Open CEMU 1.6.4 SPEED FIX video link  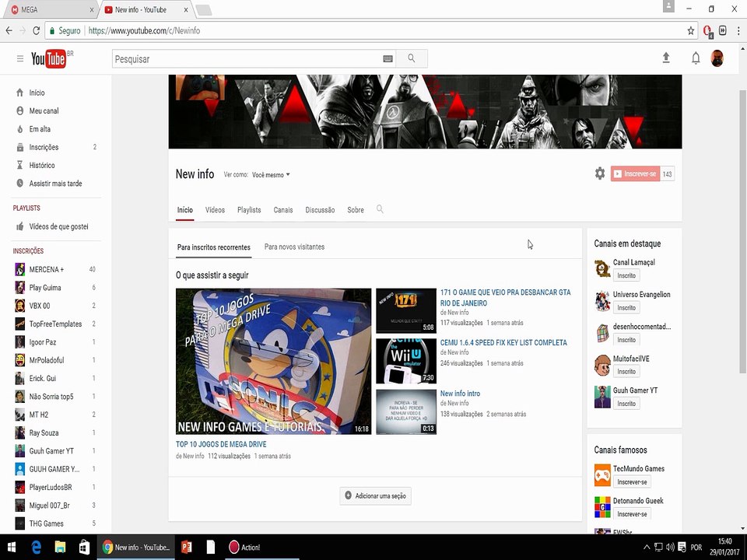[x=503, y=342]
